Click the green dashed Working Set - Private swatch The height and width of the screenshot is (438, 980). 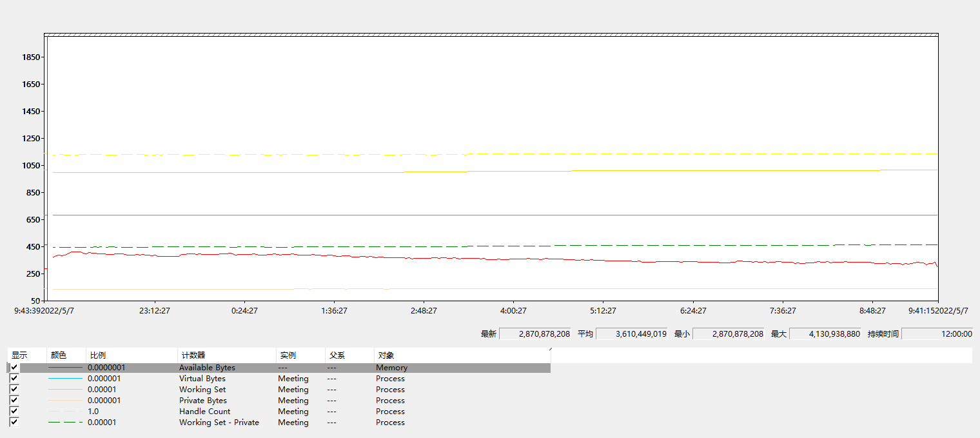(x=66, y=423)
